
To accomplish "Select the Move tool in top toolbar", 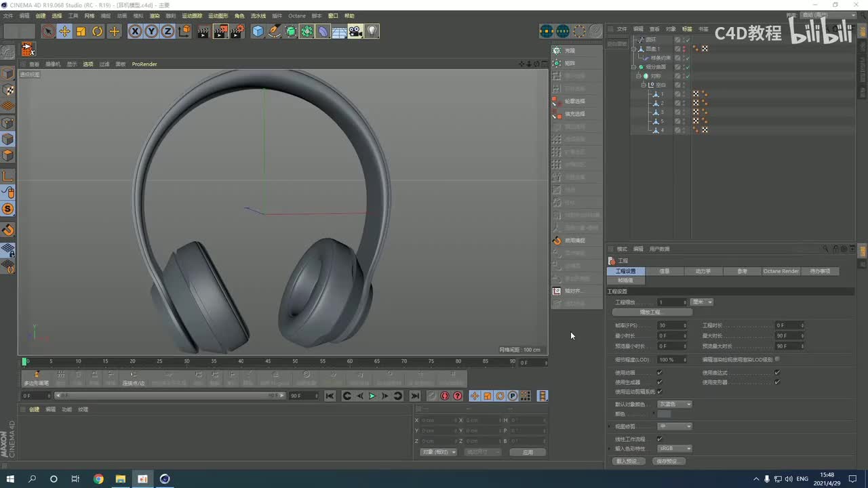I will click(64, 31).
